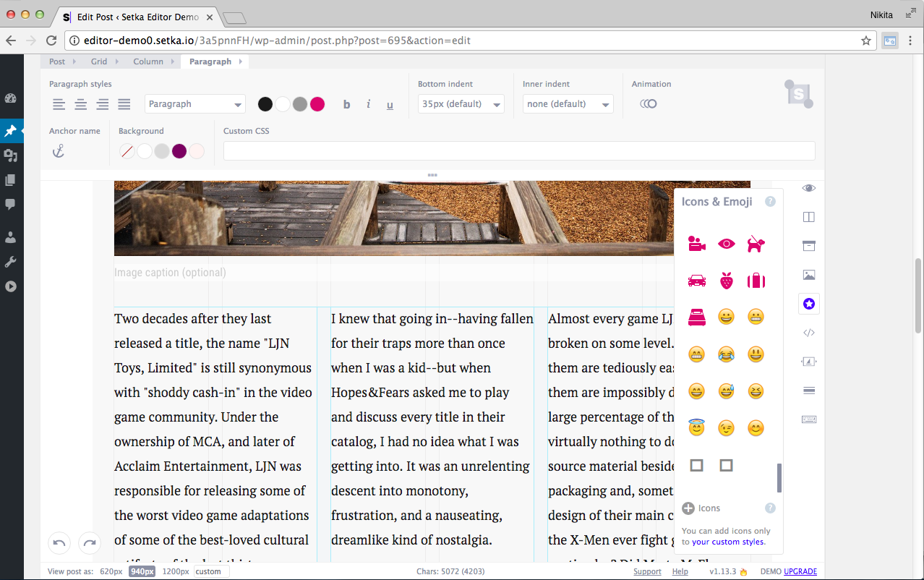Click the UPGRADE link

(800, 571)
